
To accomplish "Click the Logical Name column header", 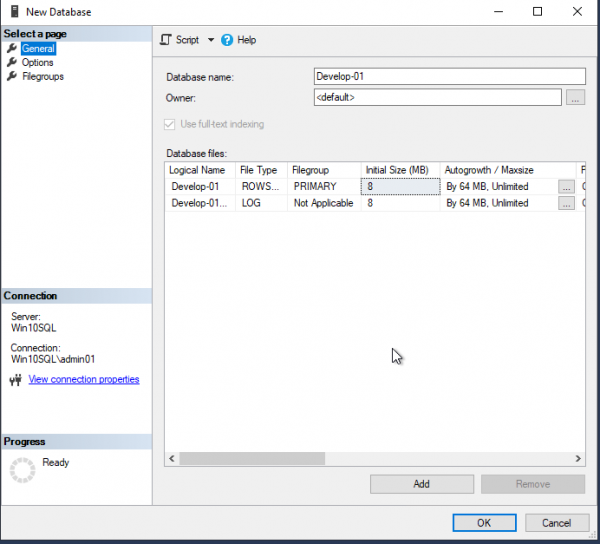I will click(x=200, y=170).
